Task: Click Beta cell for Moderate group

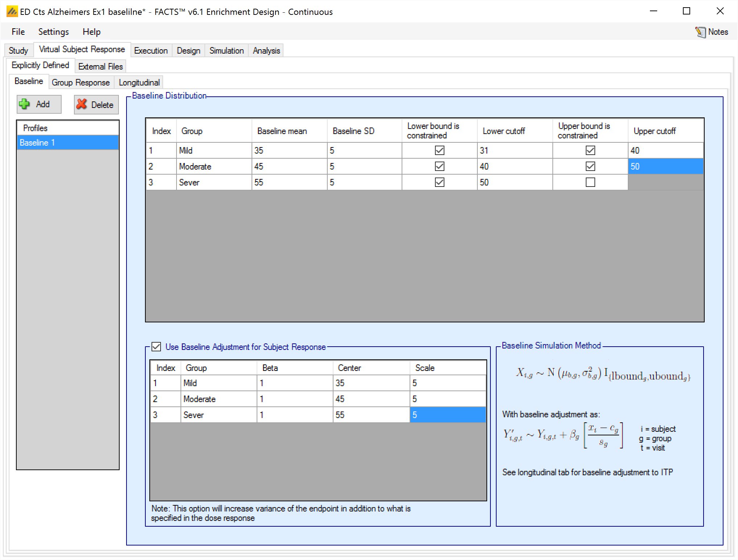Action: click(294, 399)
